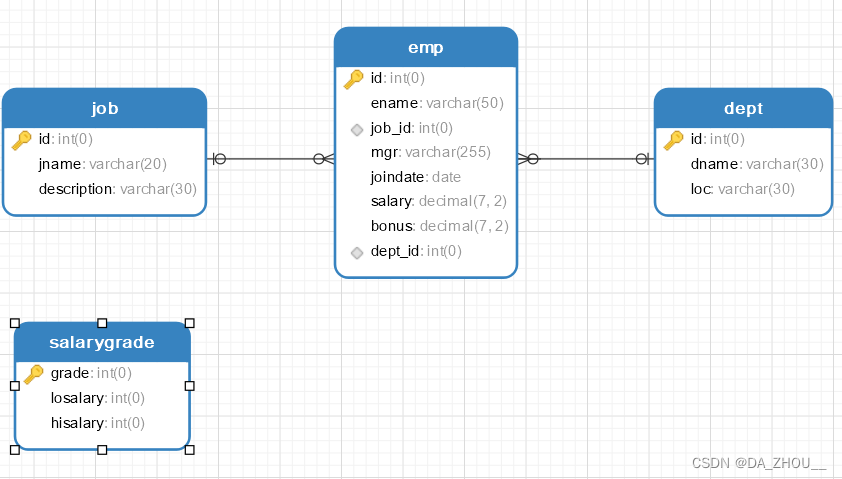
Task: Click the primary key icon in job table
Action: pos(22,140)
